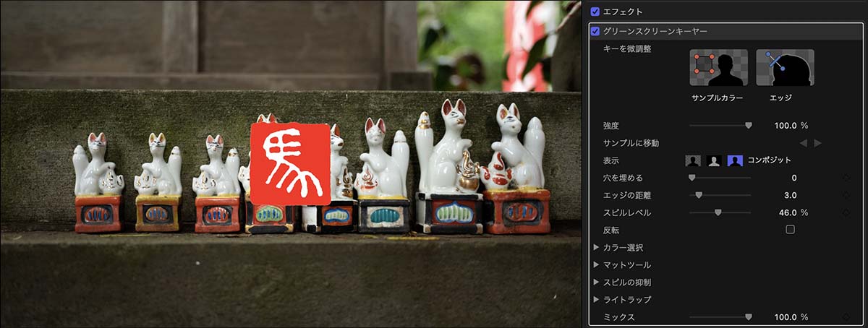
Task: Adjust the 穴を埋める slider
Action: pos(720,178)
